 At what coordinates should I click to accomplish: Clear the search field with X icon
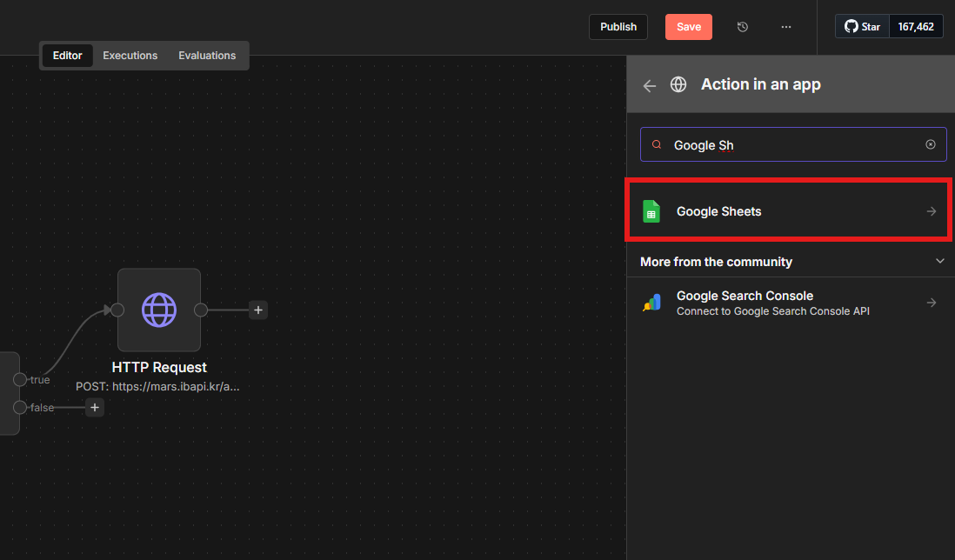930,144
